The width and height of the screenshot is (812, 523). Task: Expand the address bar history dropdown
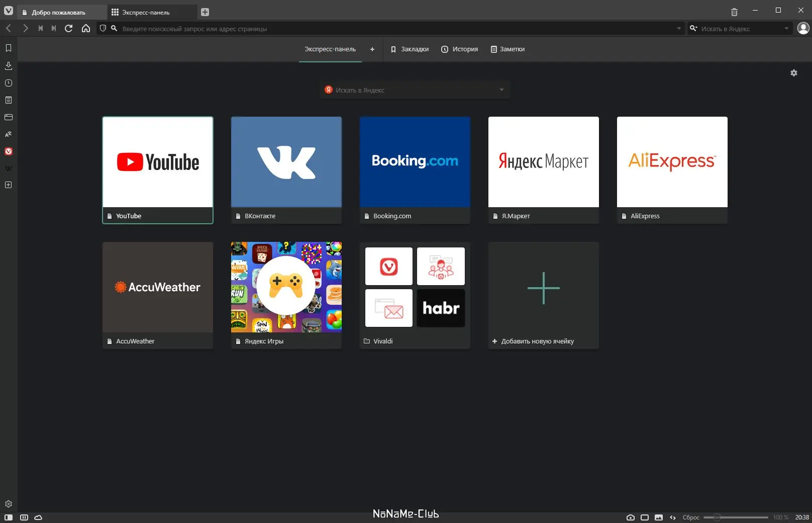679,29
